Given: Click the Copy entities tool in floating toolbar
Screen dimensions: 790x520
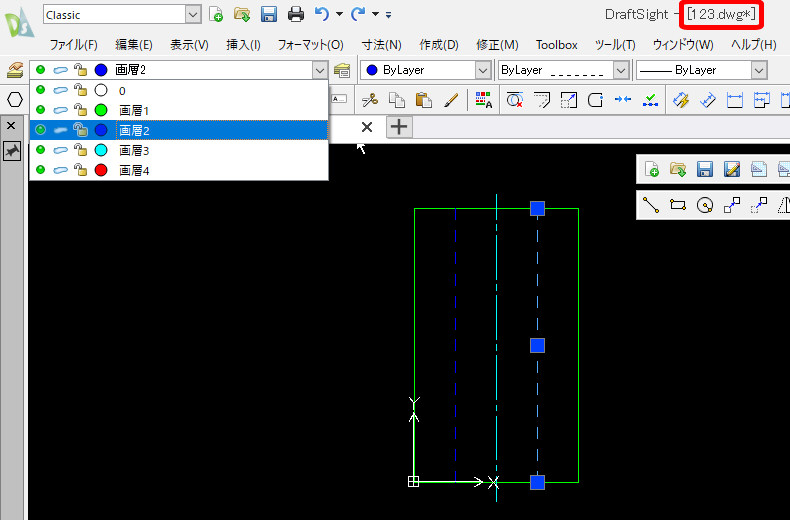Looking at the screenshot, I should pos(732,205).
